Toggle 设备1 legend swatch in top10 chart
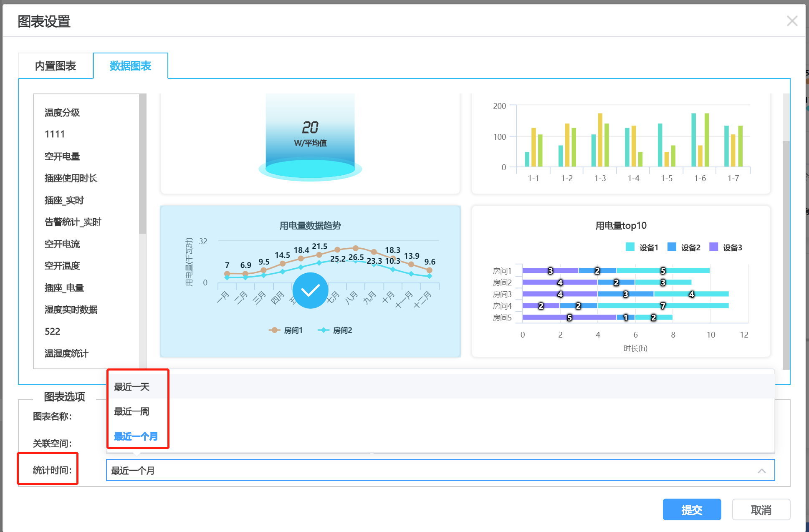 point(630,247)
